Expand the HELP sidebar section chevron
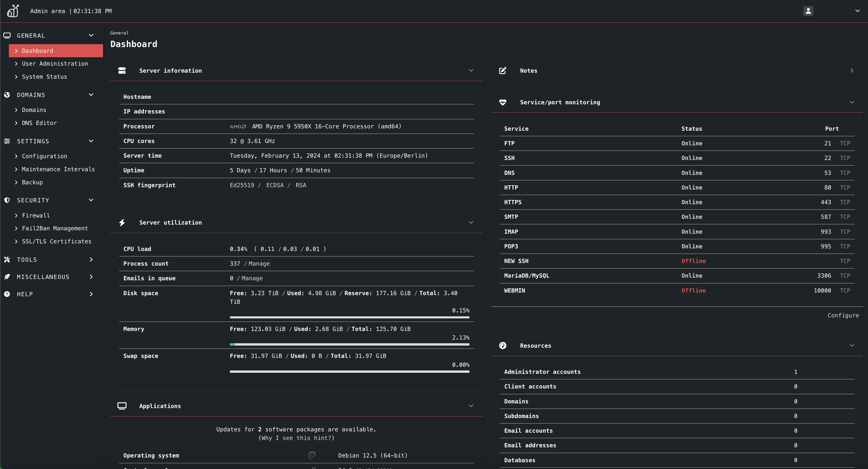This screenshot has width=868, height=469. (91, 294)
